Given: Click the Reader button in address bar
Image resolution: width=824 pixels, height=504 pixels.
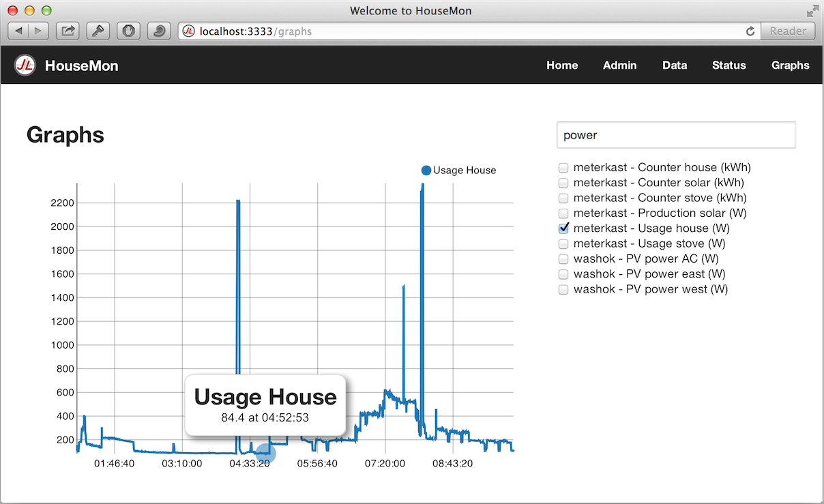Looking at the screenshot, I should (x=788, y=31).
